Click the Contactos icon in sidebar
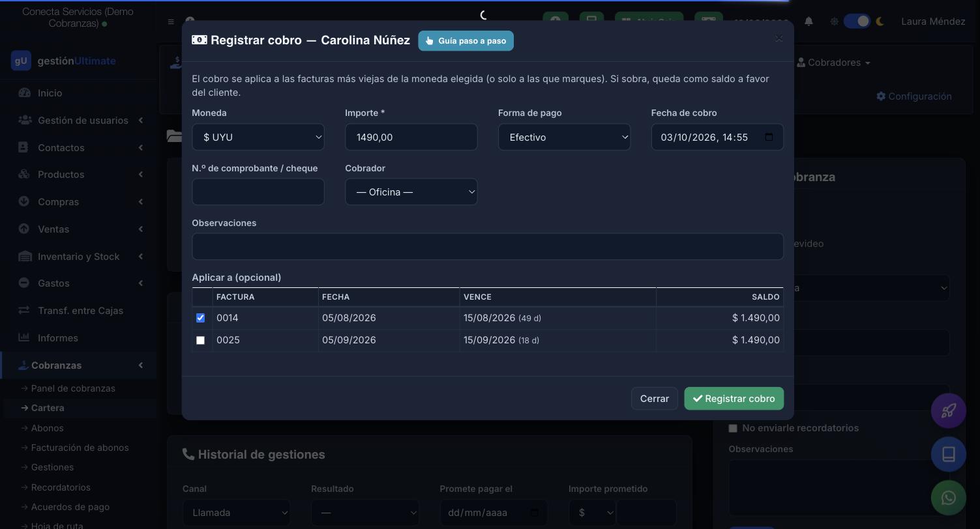 (23, 148)
